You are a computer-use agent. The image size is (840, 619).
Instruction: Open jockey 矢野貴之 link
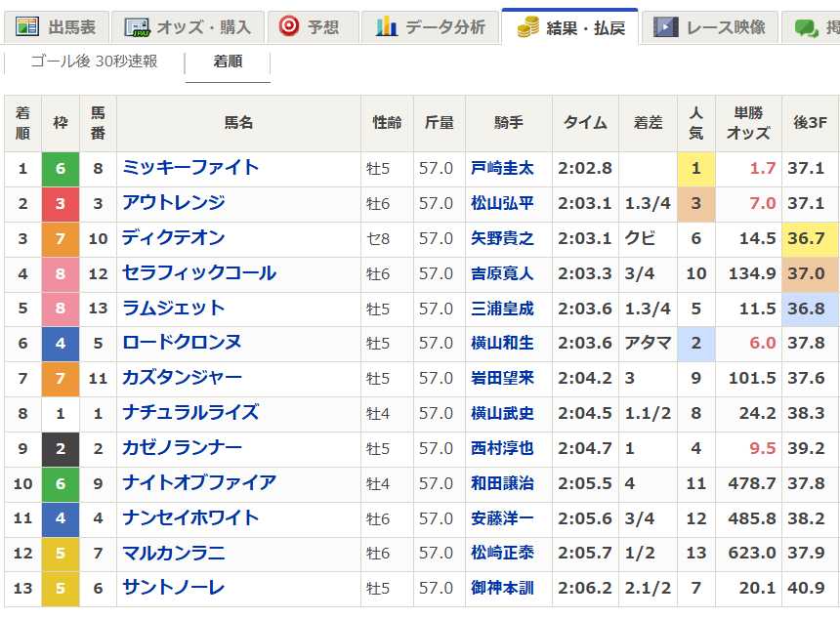click(x=502, y=238)
